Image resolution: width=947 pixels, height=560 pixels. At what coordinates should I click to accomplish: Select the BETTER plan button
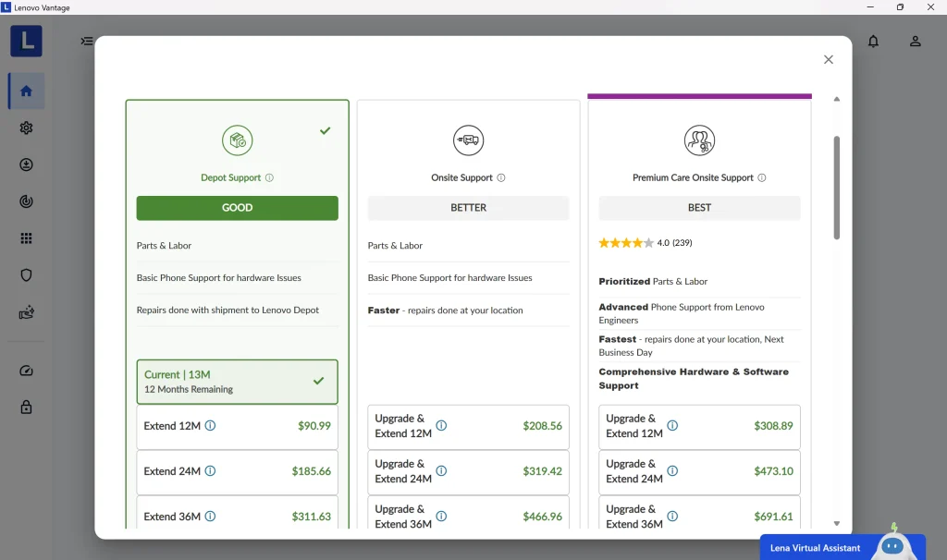pos(469,208)
